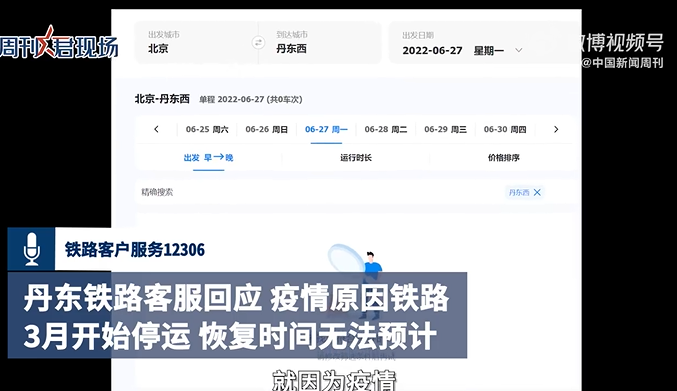
Task: Sort by 价格排序 price order
Action: (x=503, y=158)
